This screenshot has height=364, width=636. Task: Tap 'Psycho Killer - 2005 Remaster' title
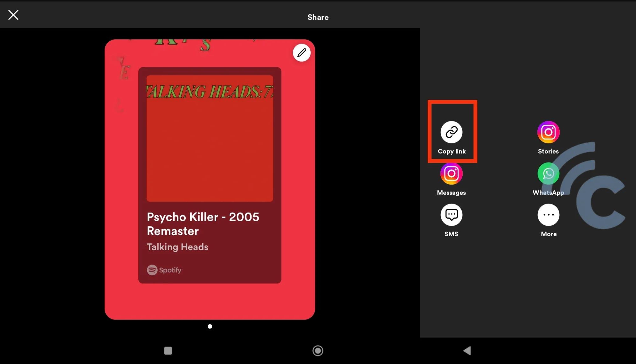[203, 224]
